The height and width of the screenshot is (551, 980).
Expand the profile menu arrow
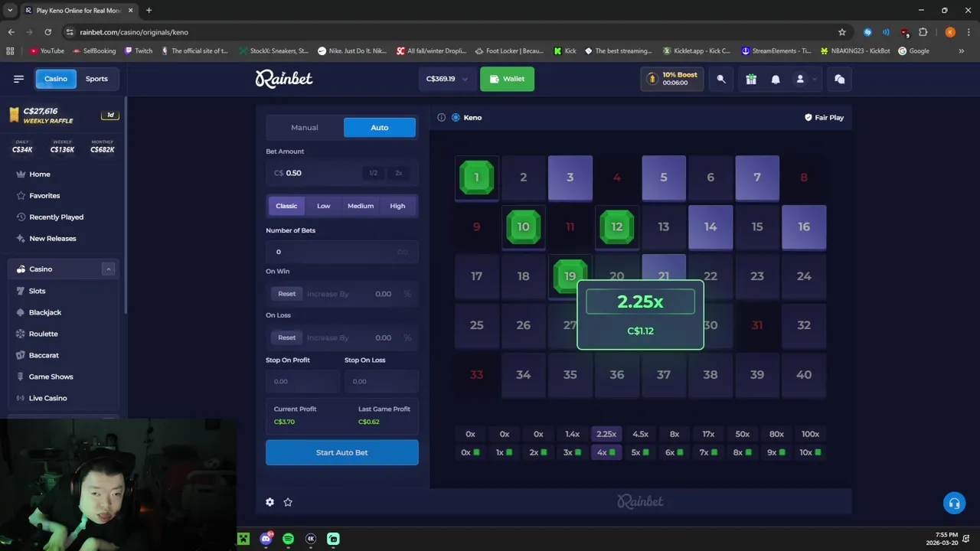point(815,79)
